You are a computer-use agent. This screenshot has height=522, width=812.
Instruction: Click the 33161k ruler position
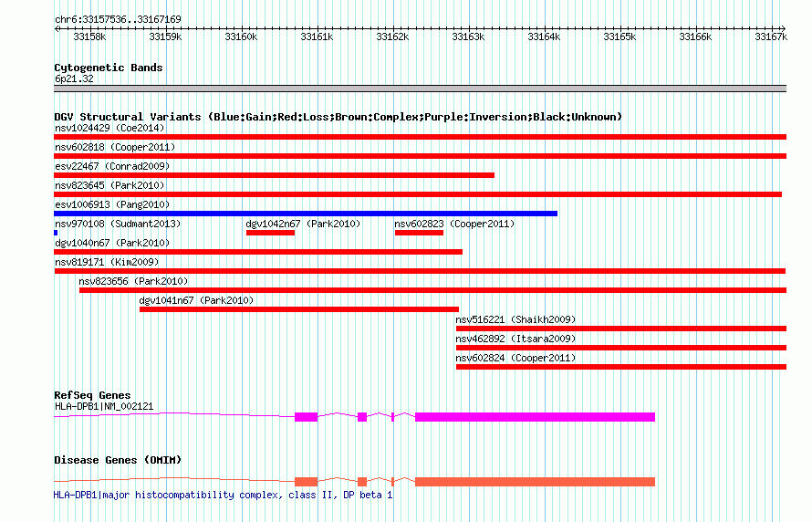(317, 37)
